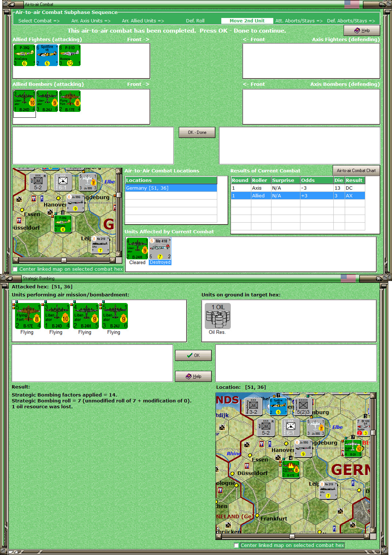Click the OK - Done button

197,132
